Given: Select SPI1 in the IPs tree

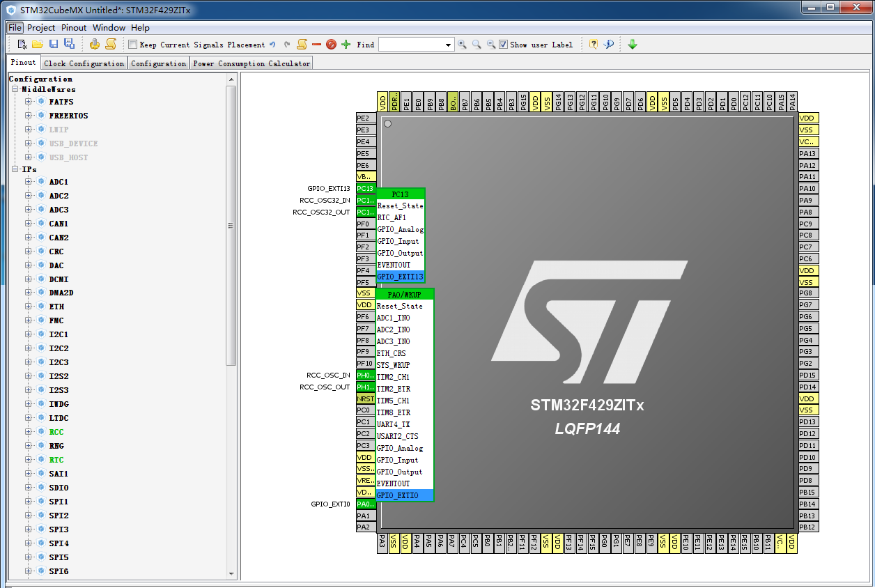Looking at the screenshot, I should (59, 502).
